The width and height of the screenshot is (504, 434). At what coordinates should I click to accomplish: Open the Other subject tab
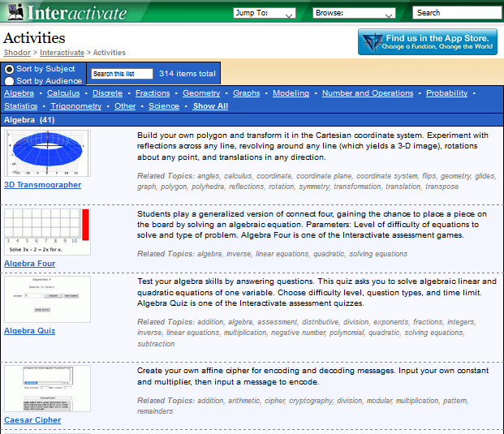(125, 106)
